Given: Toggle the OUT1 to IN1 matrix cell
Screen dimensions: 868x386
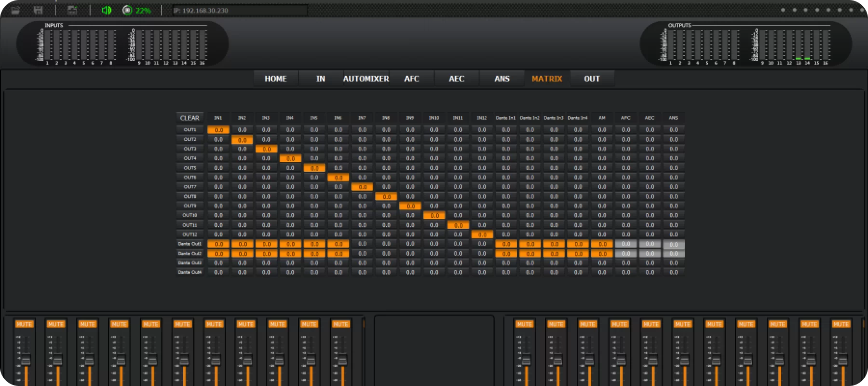Looking at the screenshot, I should click(218, 130).
